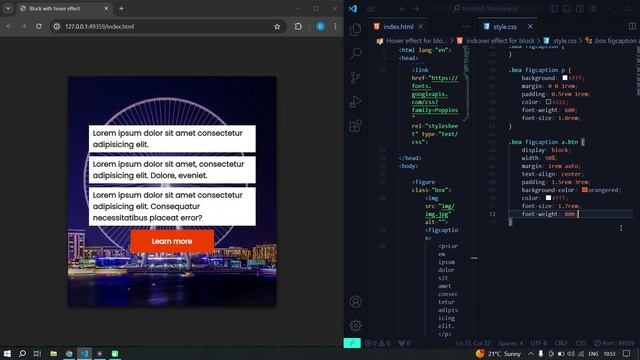This screenshot has width=640, height=360.
Task: Click the VS Code logo icon
Action: coord(353,8)
